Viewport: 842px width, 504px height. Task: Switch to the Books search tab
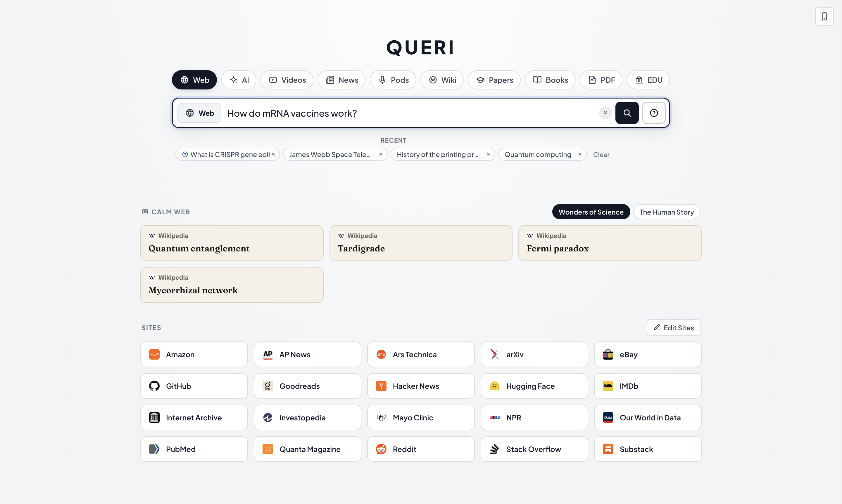550,80
